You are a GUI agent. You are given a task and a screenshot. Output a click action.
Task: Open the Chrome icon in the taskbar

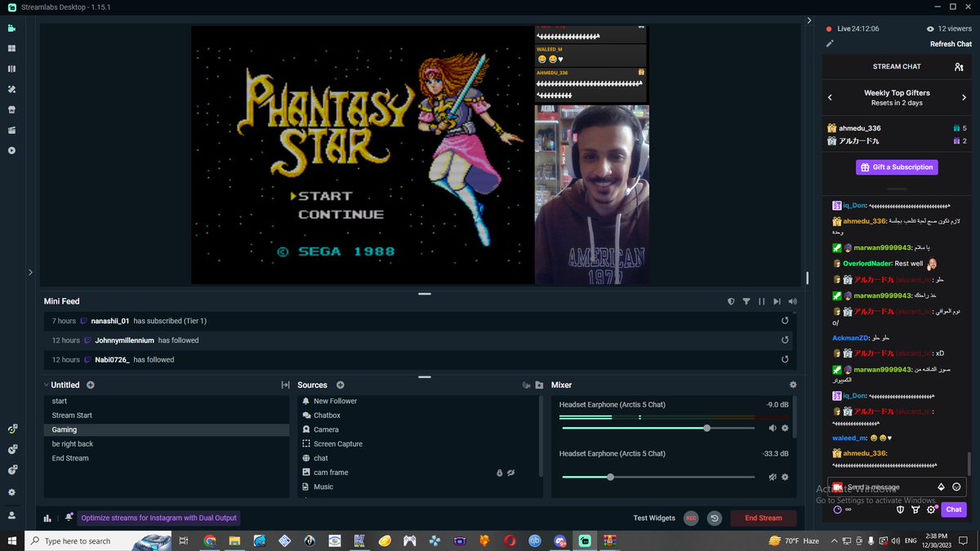[210, 541]
